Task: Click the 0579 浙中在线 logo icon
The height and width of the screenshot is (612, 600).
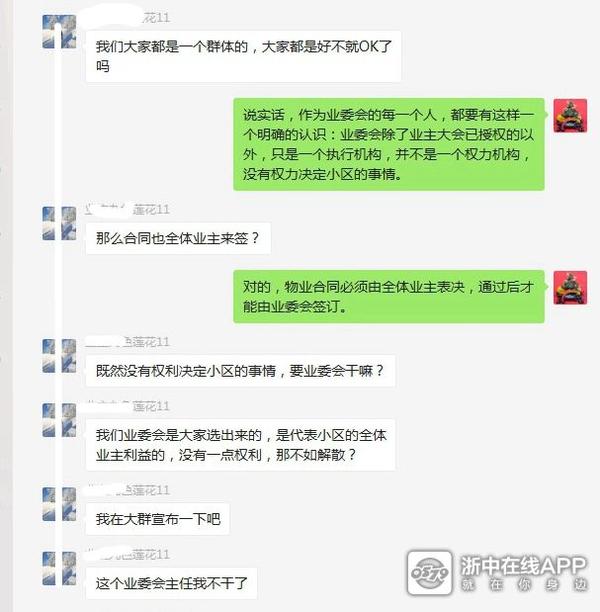Action: (x=429, y=573)
